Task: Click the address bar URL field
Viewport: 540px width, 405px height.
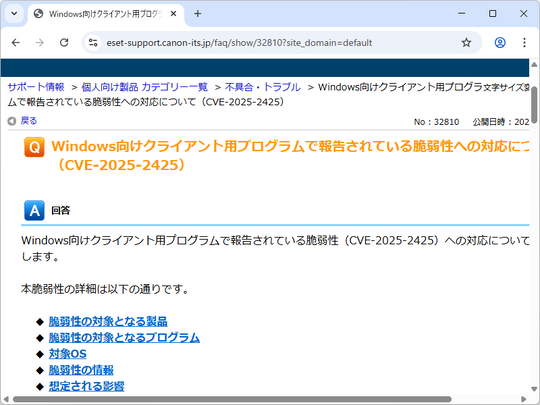Action: [x=239, y=43]
